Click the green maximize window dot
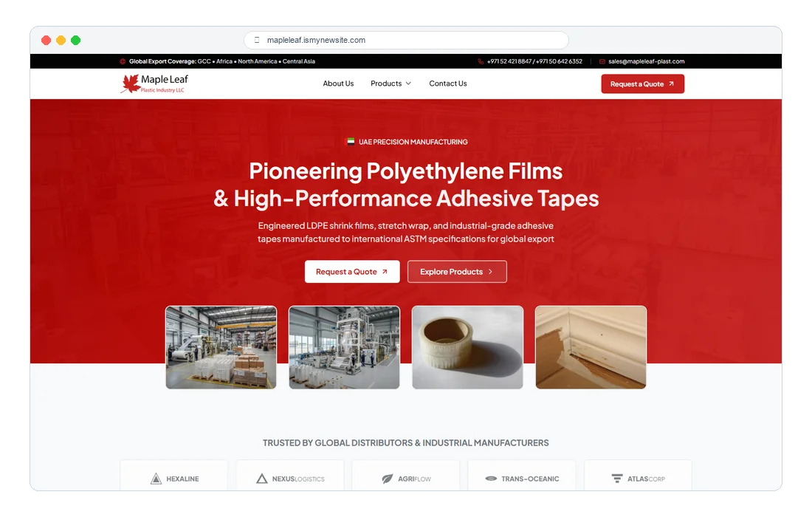This screenshot has width=812, height=517. click(x=75, y=40)
